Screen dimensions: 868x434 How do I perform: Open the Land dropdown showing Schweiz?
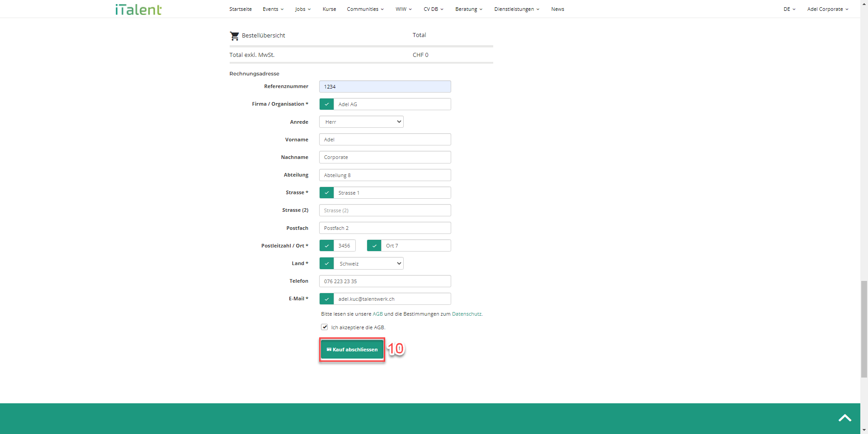click(x=368, y=263)
